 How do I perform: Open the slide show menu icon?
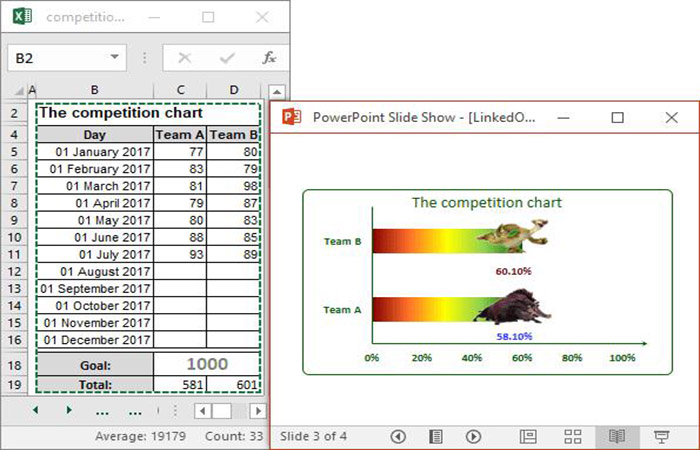pyautogui.click(x=436, y=436)
